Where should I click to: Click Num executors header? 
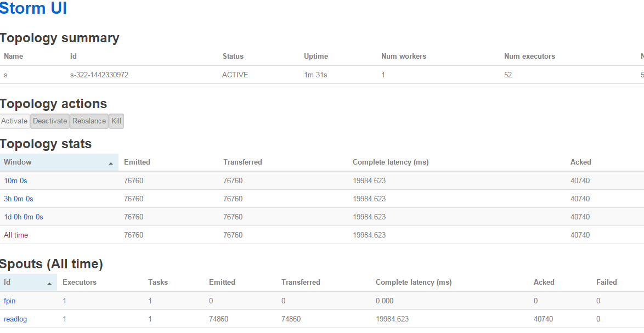[529, 57]
